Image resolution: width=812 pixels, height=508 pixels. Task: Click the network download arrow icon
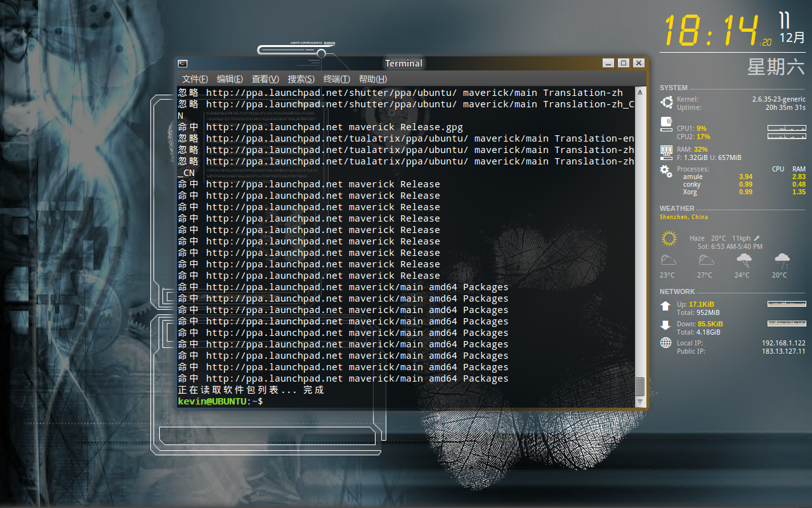[665, 325]
